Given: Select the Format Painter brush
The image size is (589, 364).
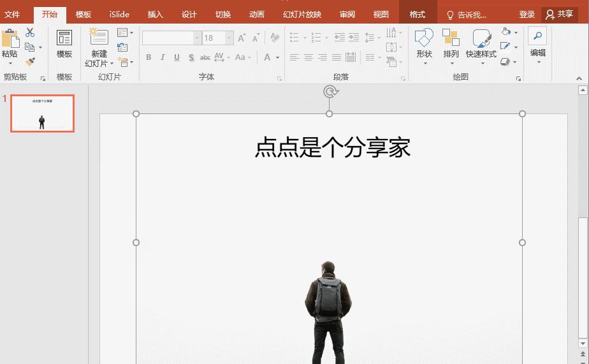Looking at the screenshot, I should coord(30,61).
